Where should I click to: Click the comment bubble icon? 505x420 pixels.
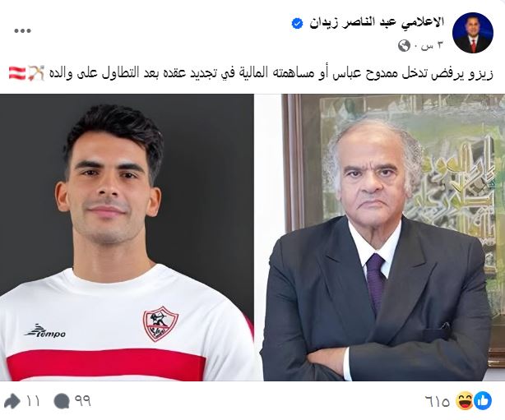coord(62,401)
